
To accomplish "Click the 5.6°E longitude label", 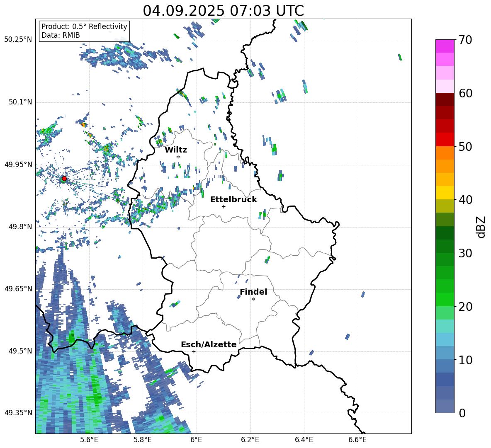I will click(x=89, y=440).
